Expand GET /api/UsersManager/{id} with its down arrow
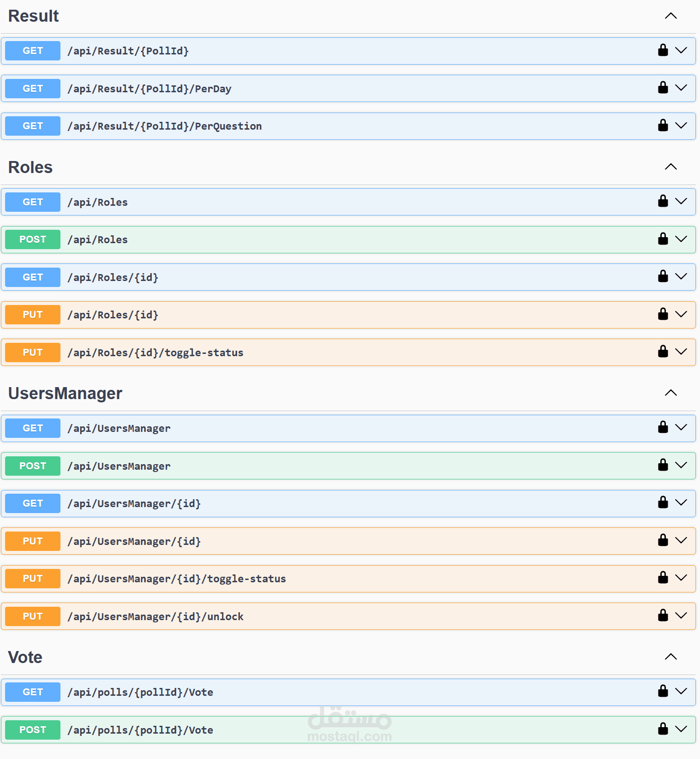Screen dimensions: 700x759 [x=681, y=502]
